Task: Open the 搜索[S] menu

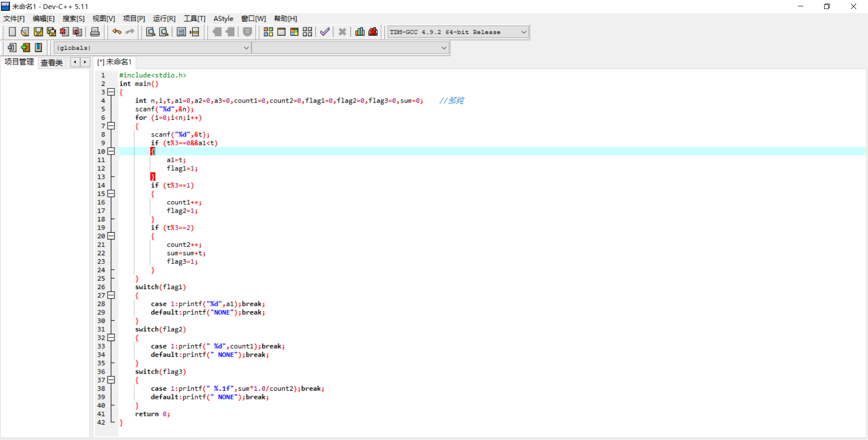Action: tap(73, 19)
